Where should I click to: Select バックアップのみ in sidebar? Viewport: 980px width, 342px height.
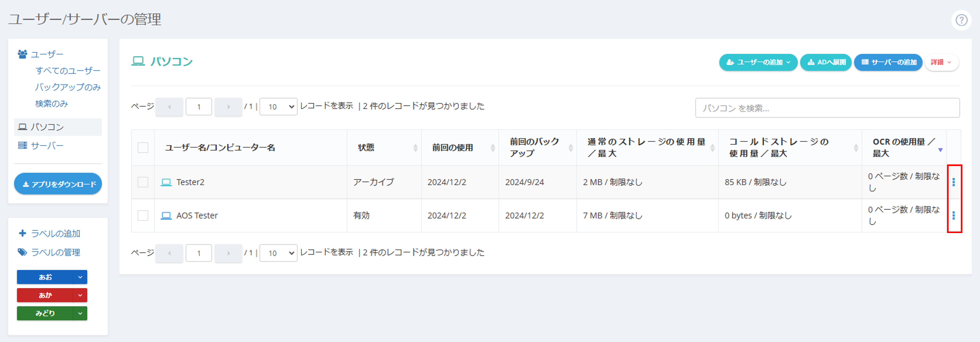pos(68,87)
